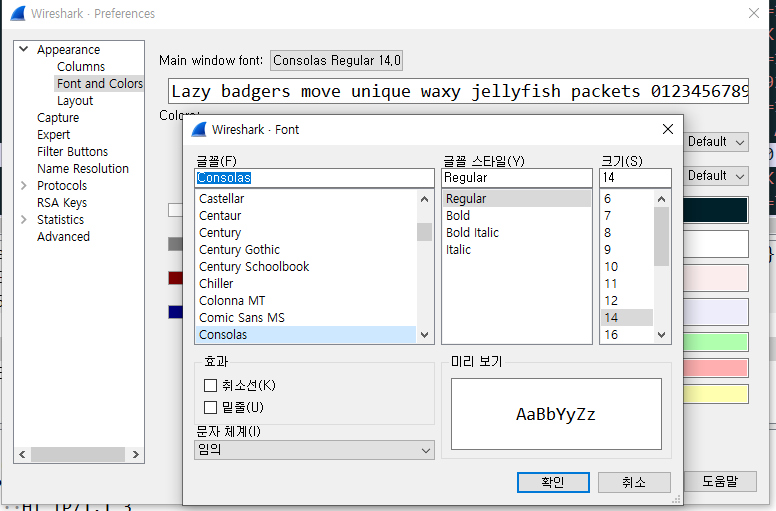The width and height of the screenshot is (776, 511).
Task: Click the font sample text field
Action: point(458,91)
